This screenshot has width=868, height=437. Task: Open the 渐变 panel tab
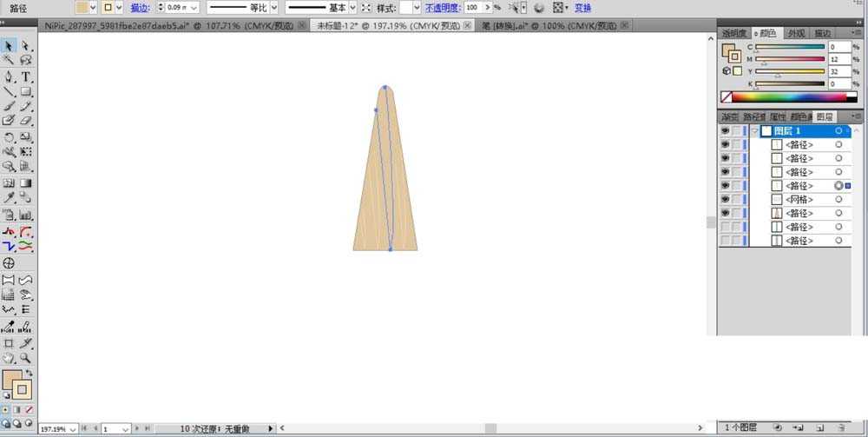pos(730,117)
